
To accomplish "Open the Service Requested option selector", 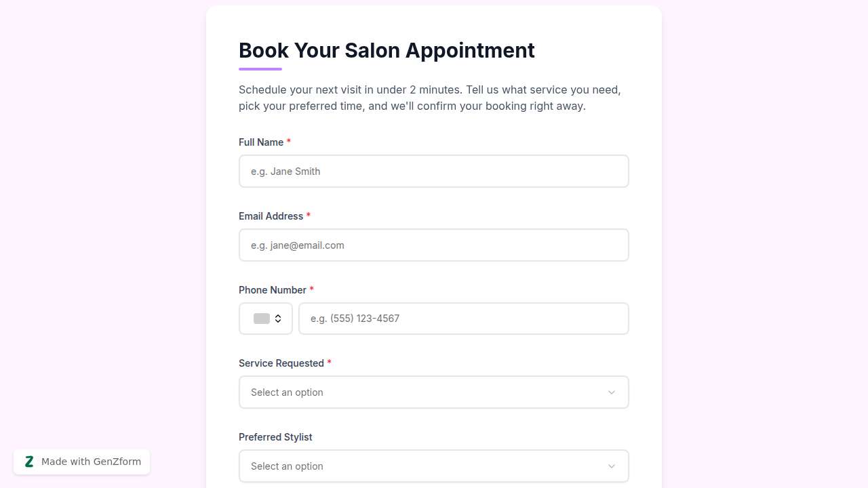I will click(x=433, y=392).
